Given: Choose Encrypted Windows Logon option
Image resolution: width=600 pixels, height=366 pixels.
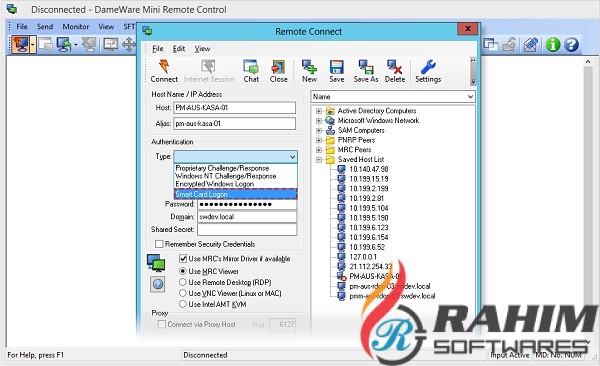Looking at the screenshot, I should (235, 184).
